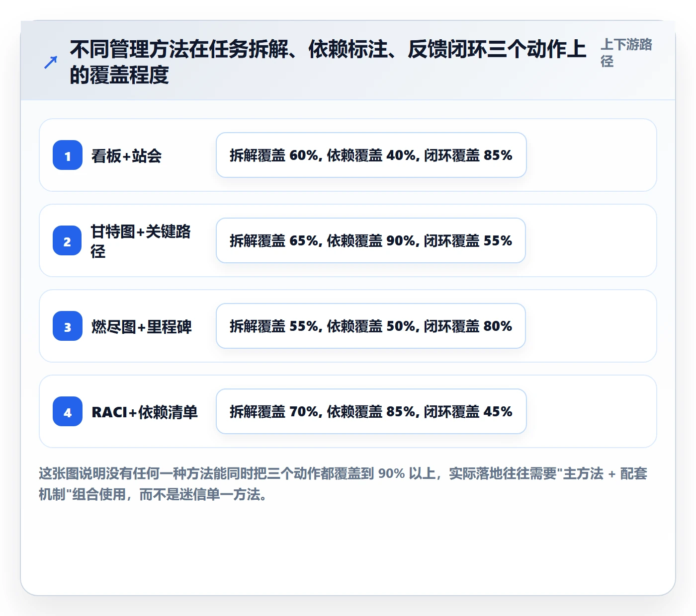Click the RACI+依赖清单 label
This screenshot has width=696, height=616.
click(x=145, y=412)
